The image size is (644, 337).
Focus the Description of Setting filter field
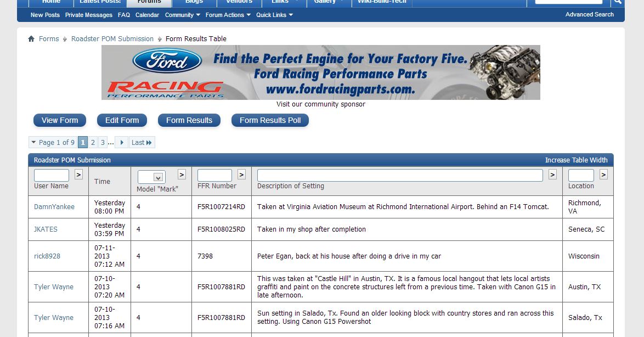tap(400, 175)
